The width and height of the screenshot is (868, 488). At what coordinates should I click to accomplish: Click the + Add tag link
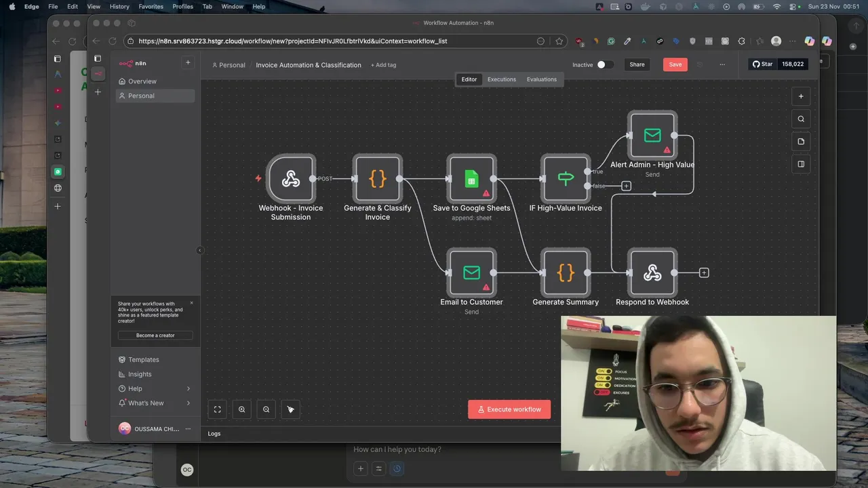tap(383, 65)
